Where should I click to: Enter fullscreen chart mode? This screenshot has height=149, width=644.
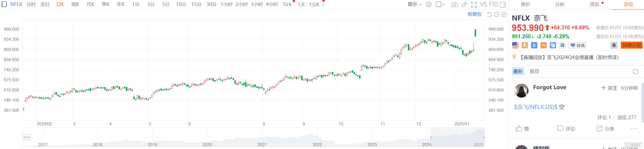474,4
